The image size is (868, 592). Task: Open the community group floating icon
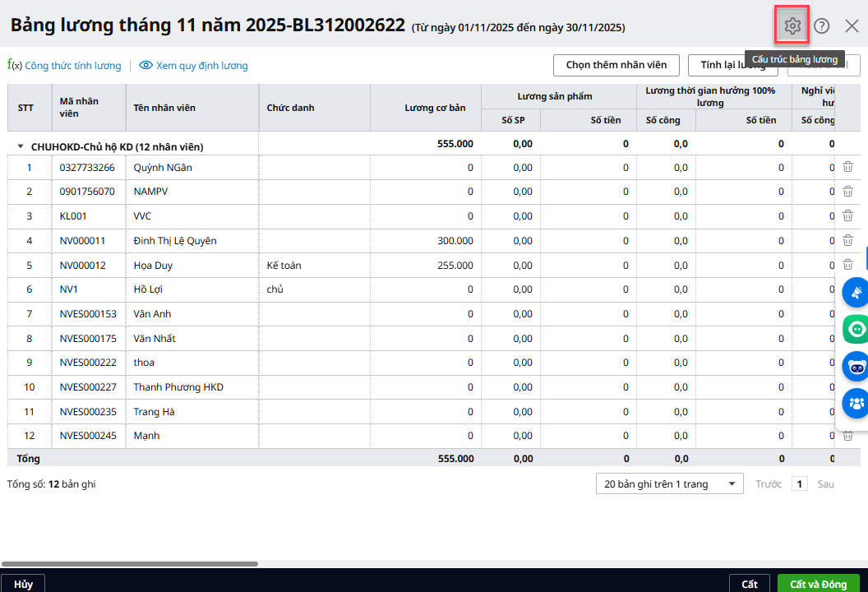click(856, 403)
